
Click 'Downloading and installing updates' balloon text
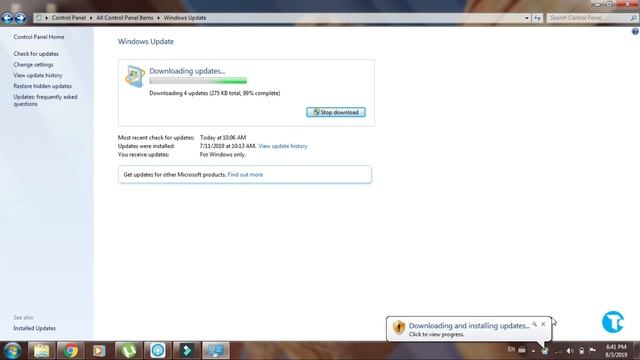[469, 326]
